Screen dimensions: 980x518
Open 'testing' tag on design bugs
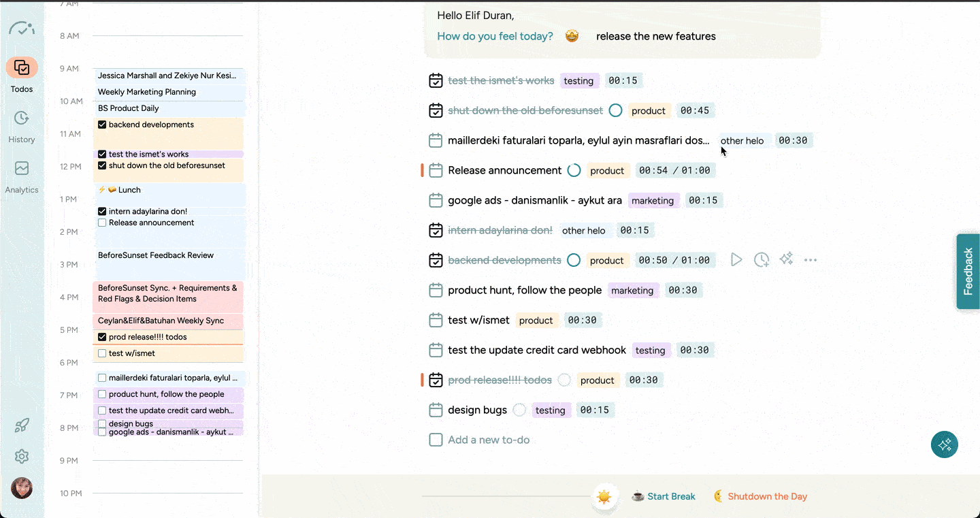pos(551,410)
